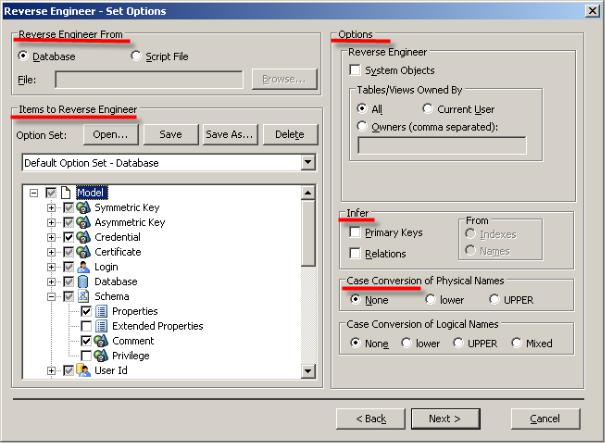
Task: Click the Privilege icon
Action: click(101, 355)
